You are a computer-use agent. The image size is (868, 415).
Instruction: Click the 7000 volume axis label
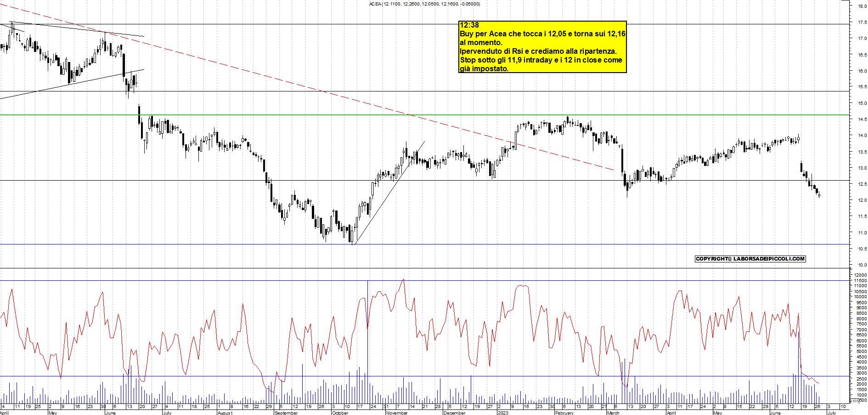coord(862,330)
